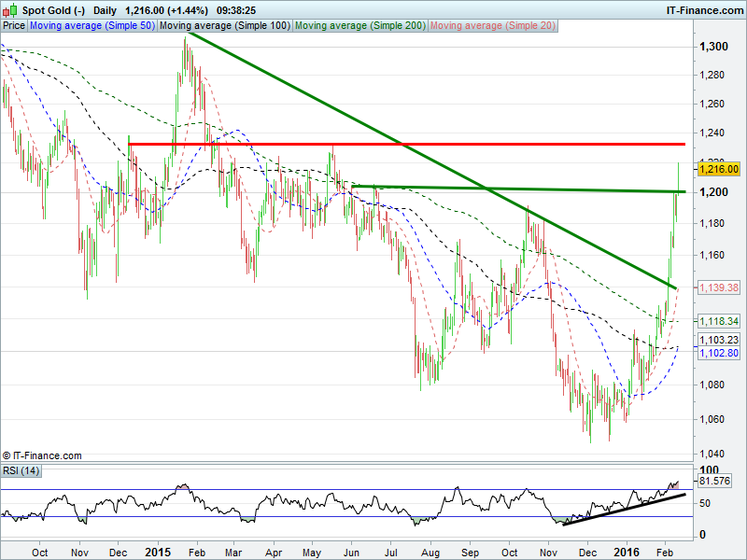Choose the Moving average (Simple 200) label
Viewport: 747px width, 560px height.
(x=360, y=26)
